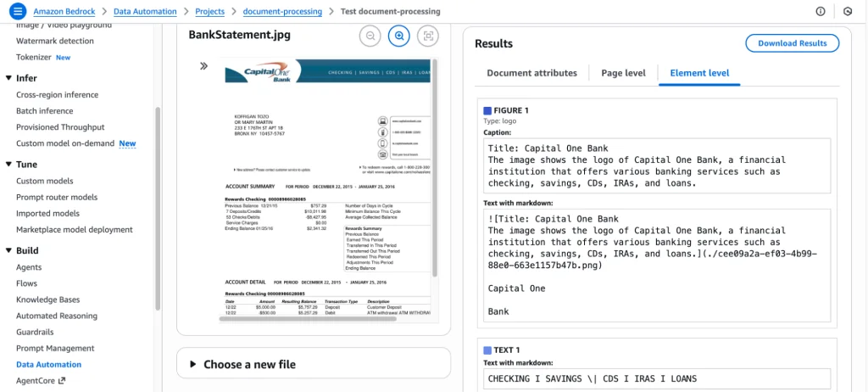The width and height of the screenshot is (868, 392).
Task: Open the hexagon settings icon at top right
Action: pyautogui.click(x=847, y=11)
